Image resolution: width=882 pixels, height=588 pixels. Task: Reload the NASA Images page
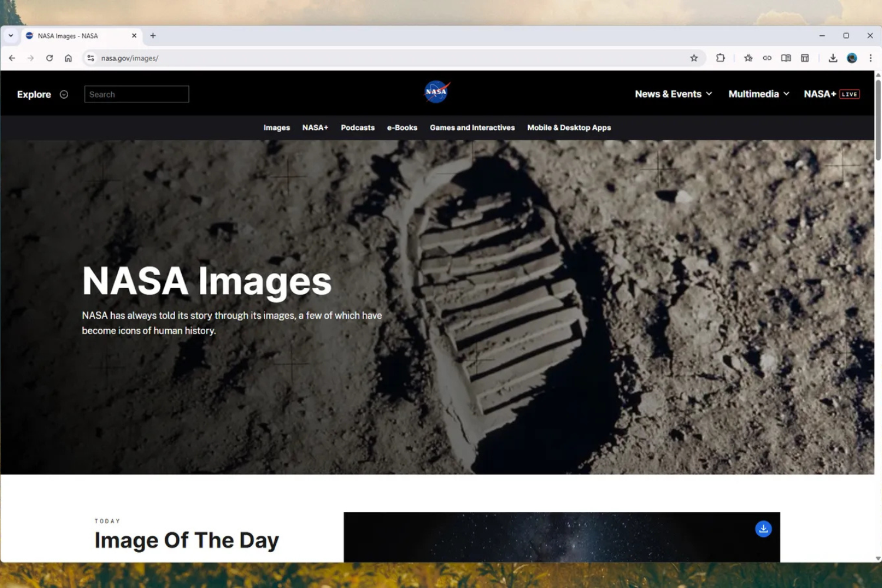(x=49, y=58)
